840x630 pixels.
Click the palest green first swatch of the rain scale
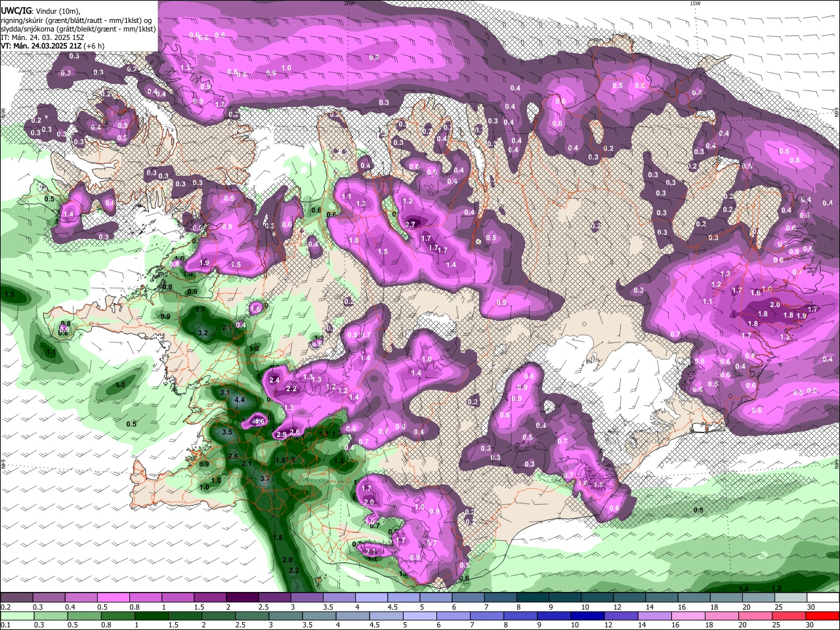(16, 616)
